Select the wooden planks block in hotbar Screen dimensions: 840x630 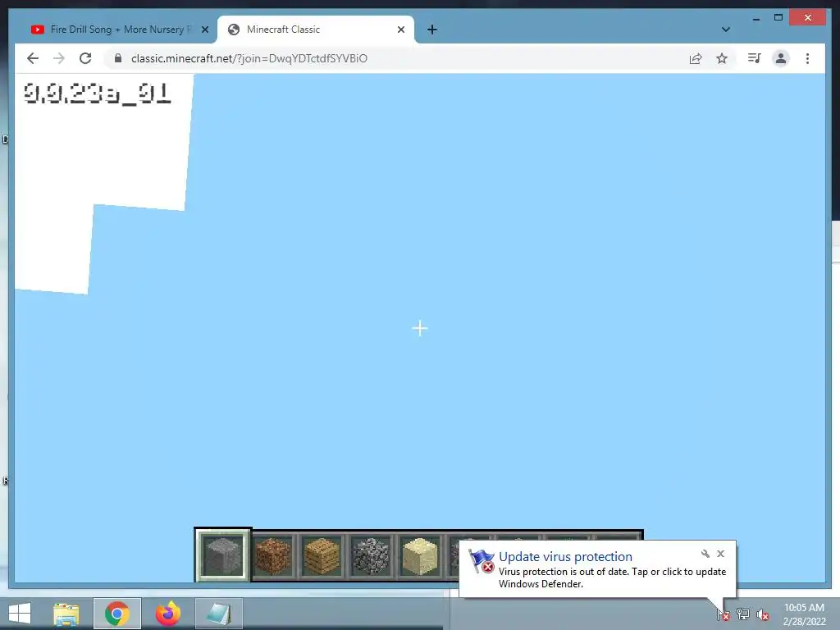pyautogui.click(x=321, y=557)
